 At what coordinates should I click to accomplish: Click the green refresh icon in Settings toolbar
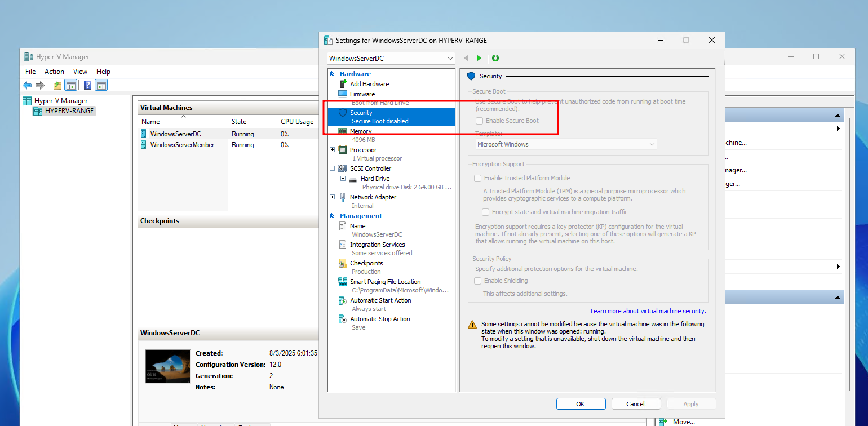[495, 58]
